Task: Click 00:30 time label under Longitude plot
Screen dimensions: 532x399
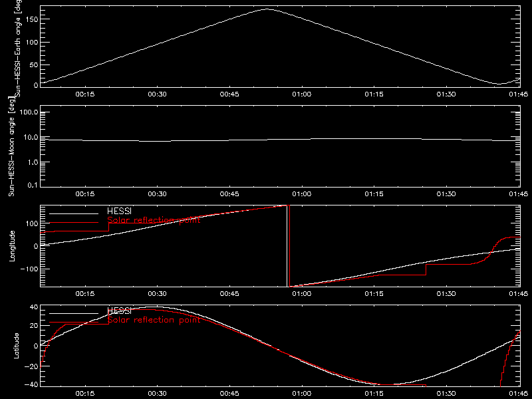Action: pos(157,293)
